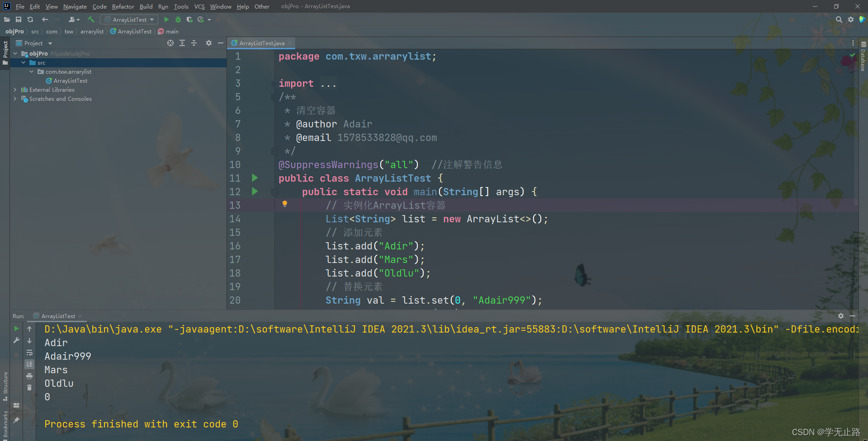Click arrarylist in the breadcrumb bar
Image resolution: width=868 pixels, height=441 pixels.
(x=92, y=31)
